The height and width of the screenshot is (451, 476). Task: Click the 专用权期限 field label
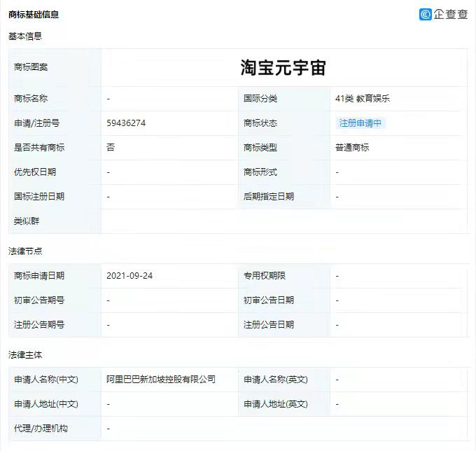pos(265,276)
